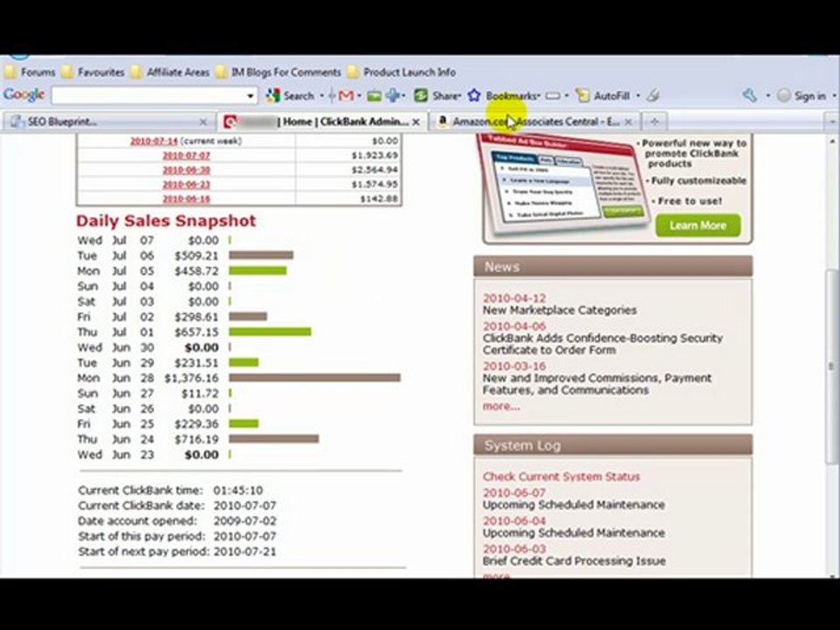
Task: Open the Favourites bookmark folder
Action: point(93,72)
